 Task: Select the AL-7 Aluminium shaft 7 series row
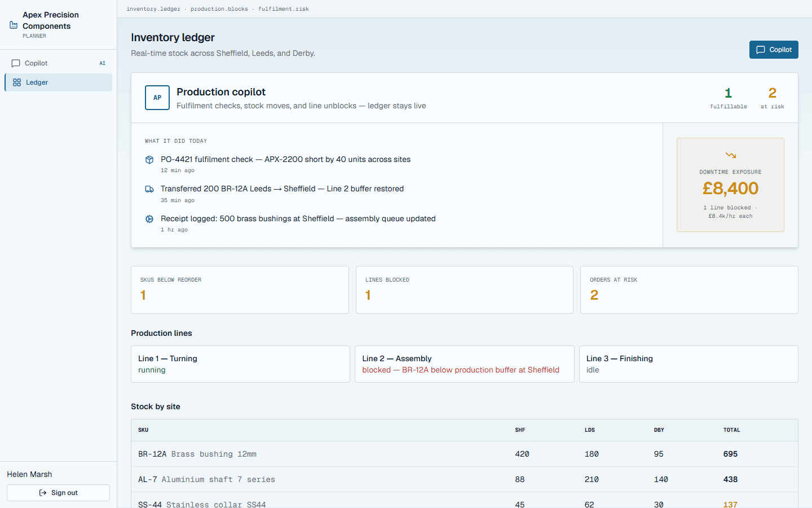click(x=465, y=479)
